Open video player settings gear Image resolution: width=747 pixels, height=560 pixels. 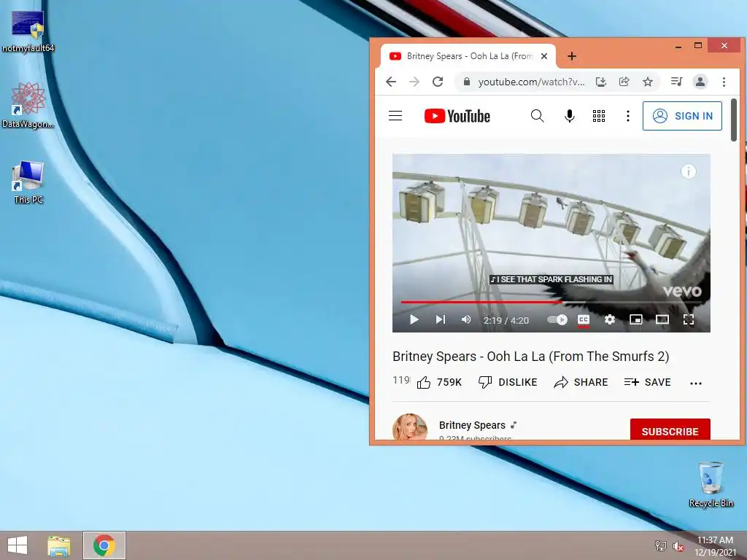610,319
